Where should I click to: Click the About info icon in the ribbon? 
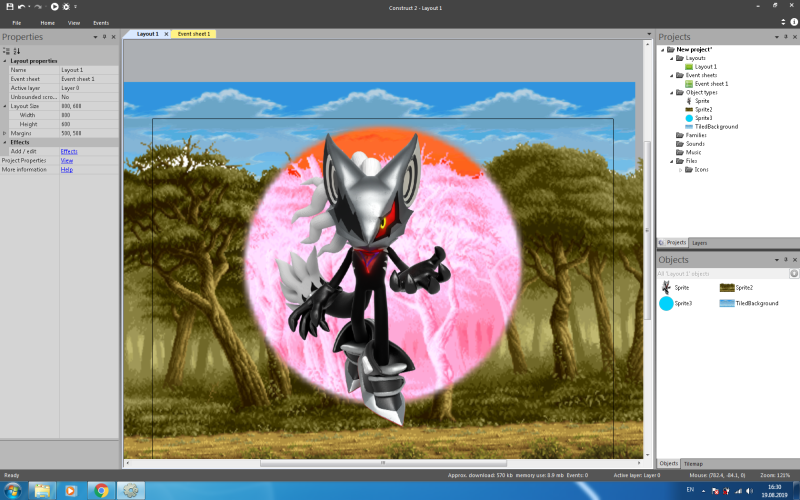pos(794,22)
